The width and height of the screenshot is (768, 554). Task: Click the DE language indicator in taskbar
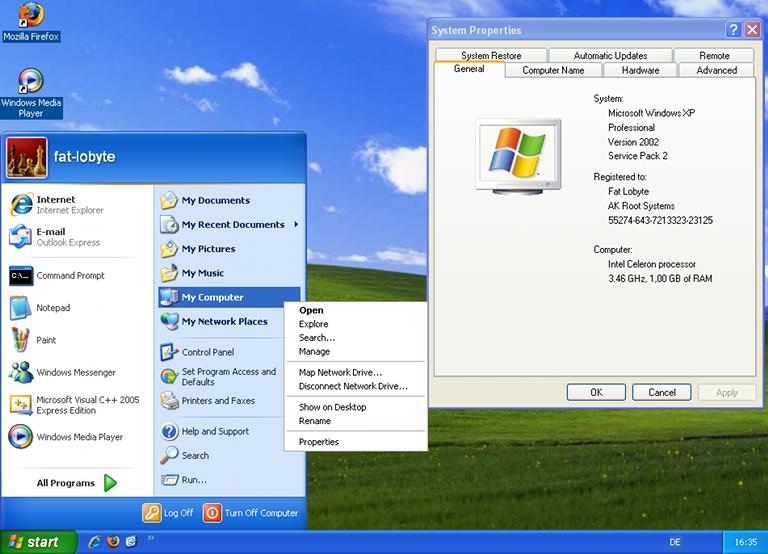(x=675, y=542)
